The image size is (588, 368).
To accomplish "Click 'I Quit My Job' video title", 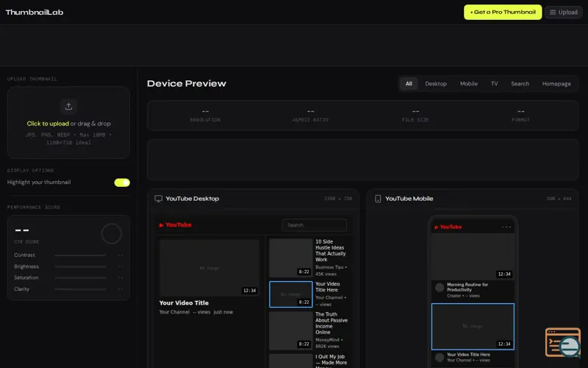I will pyautogui.click(x=331, y=360).
